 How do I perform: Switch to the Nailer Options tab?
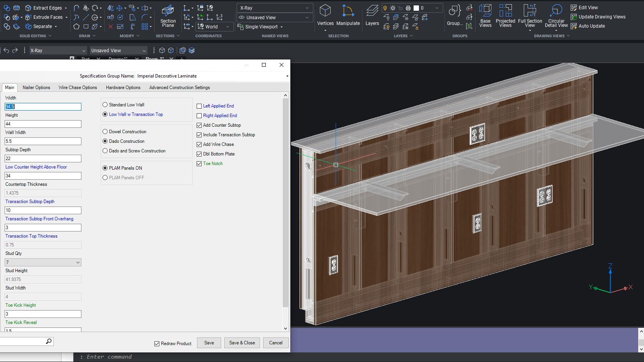point(36,88)
